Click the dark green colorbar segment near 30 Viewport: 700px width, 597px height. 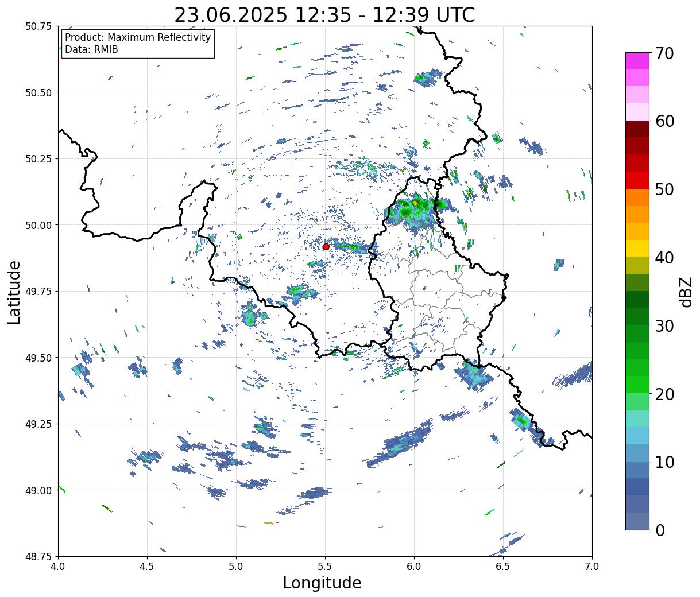[637, 300]
